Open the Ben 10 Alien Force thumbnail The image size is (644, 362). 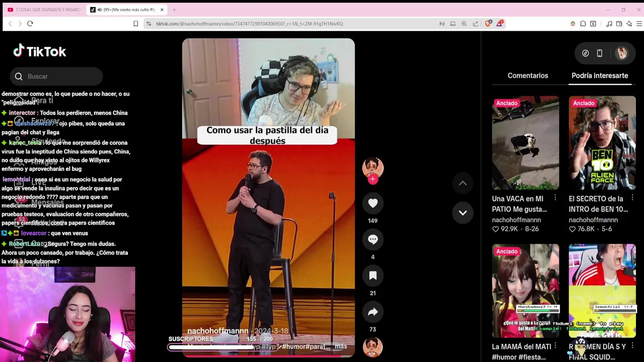(602, 143)
